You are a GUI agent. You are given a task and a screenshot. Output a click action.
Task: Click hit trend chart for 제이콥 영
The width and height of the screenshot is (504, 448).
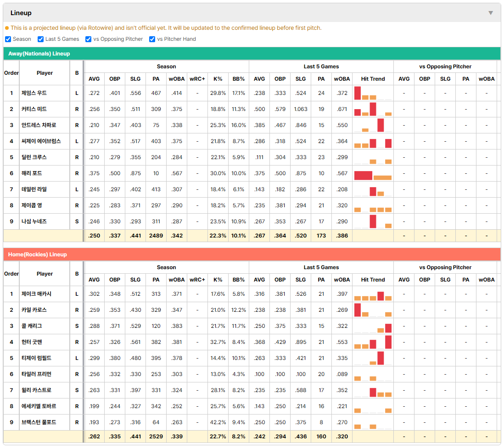point(373,205)
